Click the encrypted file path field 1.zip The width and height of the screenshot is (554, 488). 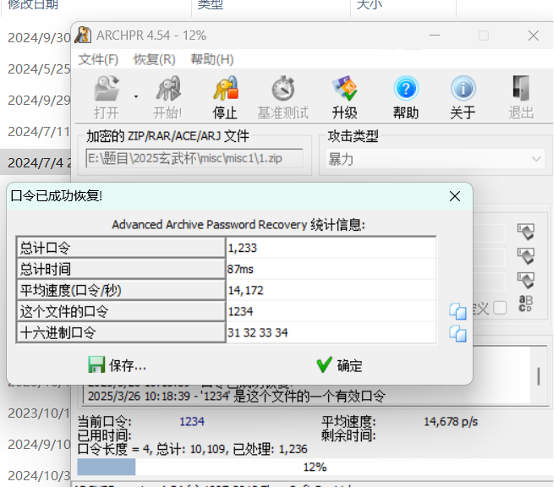[x=194, y=158]
